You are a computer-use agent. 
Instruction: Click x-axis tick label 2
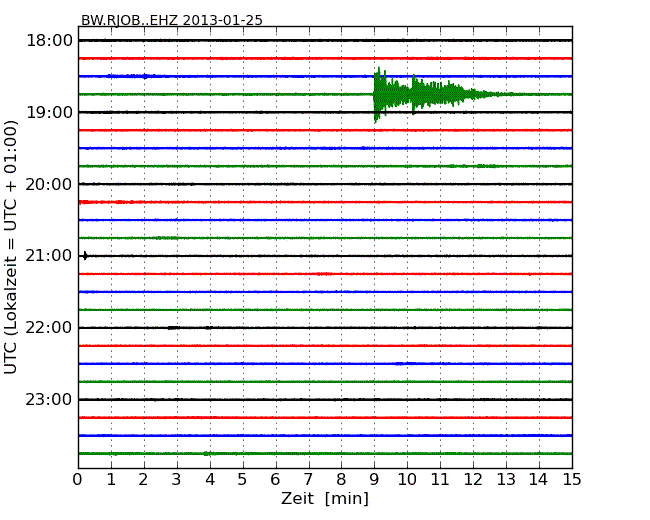143,479
